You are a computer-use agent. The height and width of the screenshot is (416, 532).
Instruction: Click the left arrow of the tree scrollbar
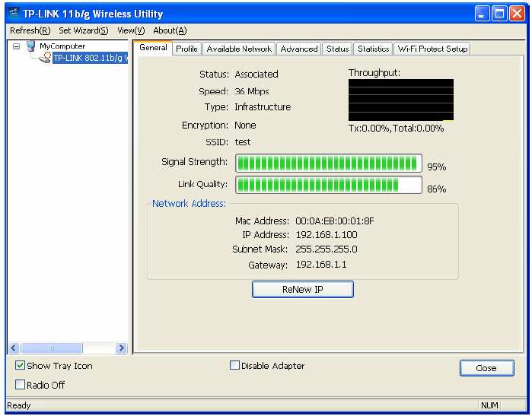coord(14,348)
